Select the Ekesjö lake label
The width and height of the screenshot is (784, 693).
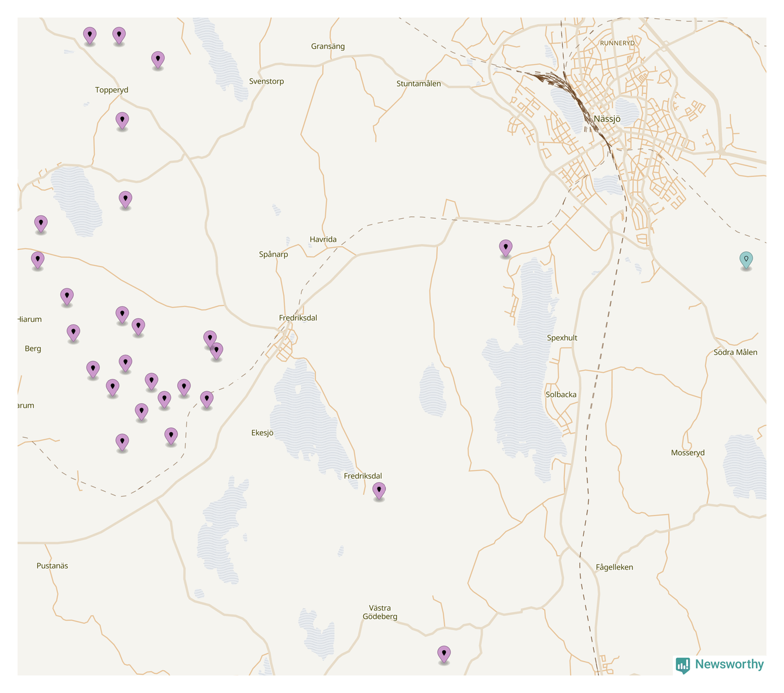click(262, 433)
